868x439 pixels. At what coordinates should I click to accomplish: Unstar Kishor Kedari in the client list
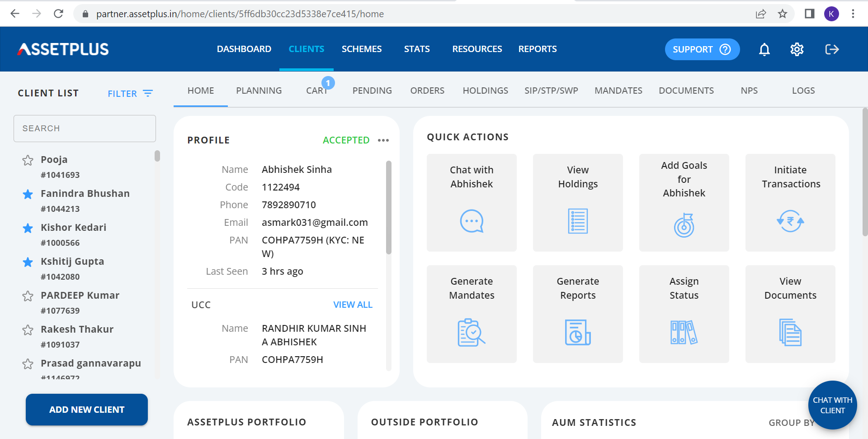pos(28,228)
